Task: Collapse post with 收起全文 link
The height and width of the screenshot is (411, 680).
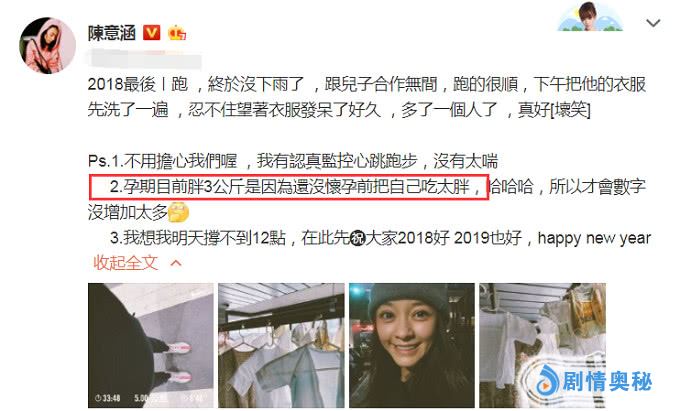Action: pos(126,263)
